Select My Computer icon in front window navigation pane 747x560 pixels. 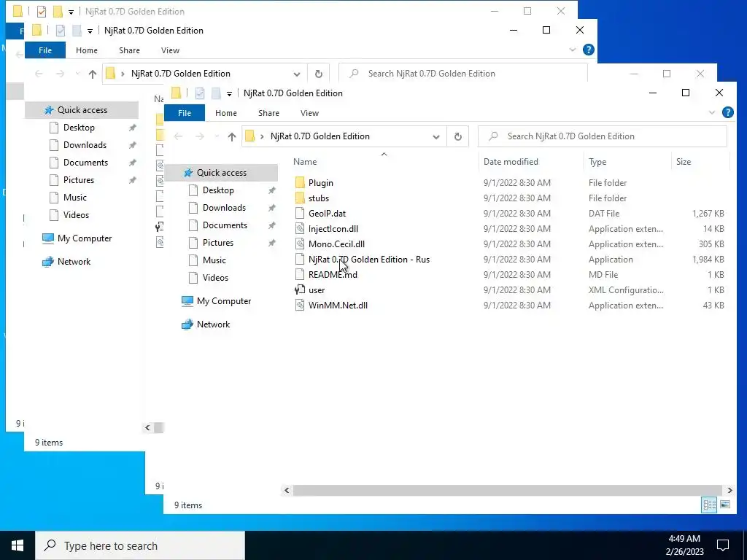(187, 301)
